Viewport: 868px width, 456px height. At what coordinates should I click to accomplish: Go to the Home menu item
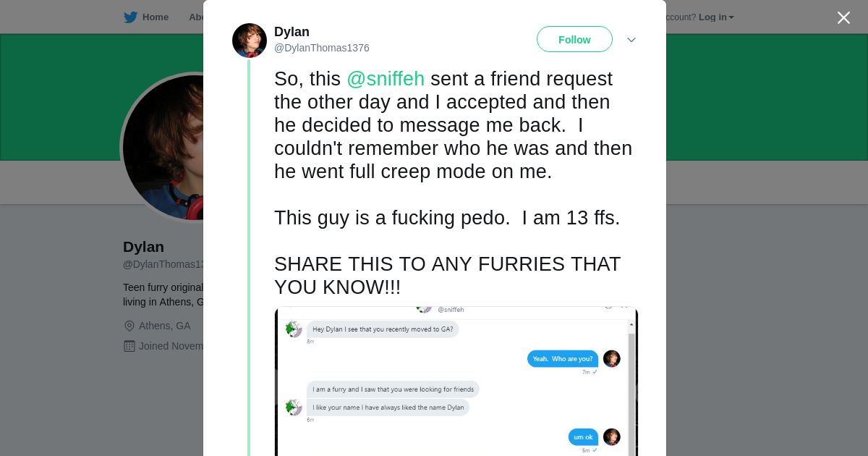point(155,17)
